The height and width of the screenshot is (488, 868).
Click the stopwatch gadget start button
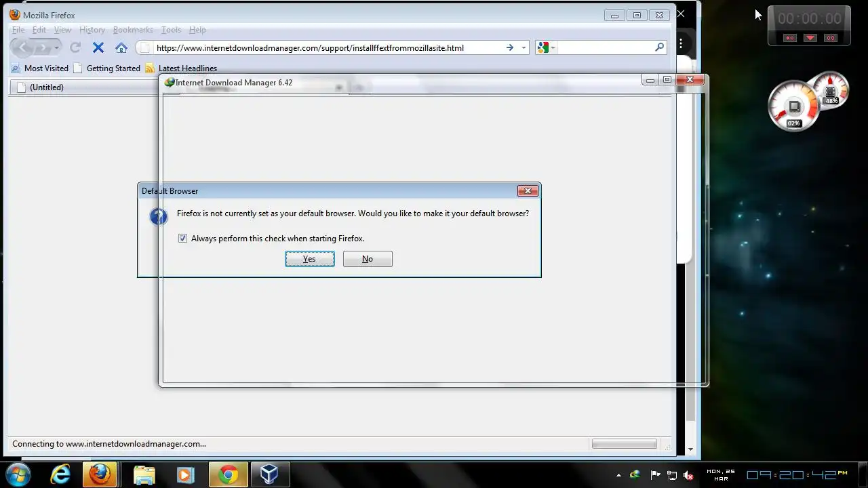[790, 38]
